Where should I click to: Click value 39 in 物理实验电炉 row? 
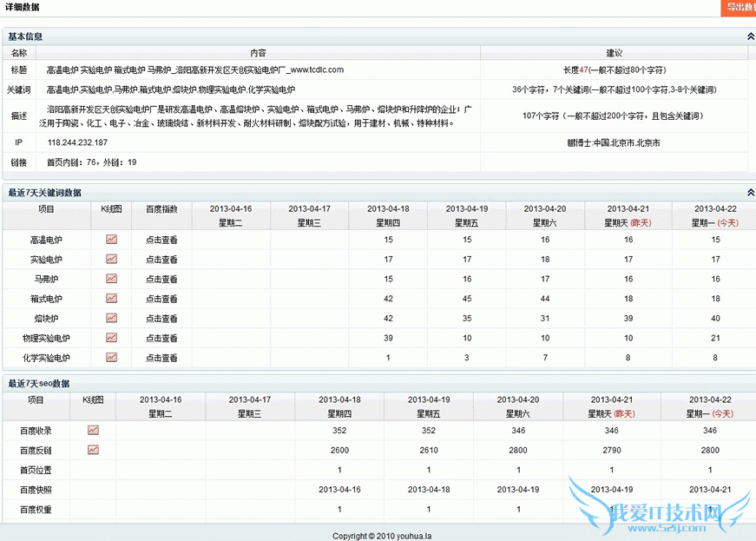(x=388, y=338)
